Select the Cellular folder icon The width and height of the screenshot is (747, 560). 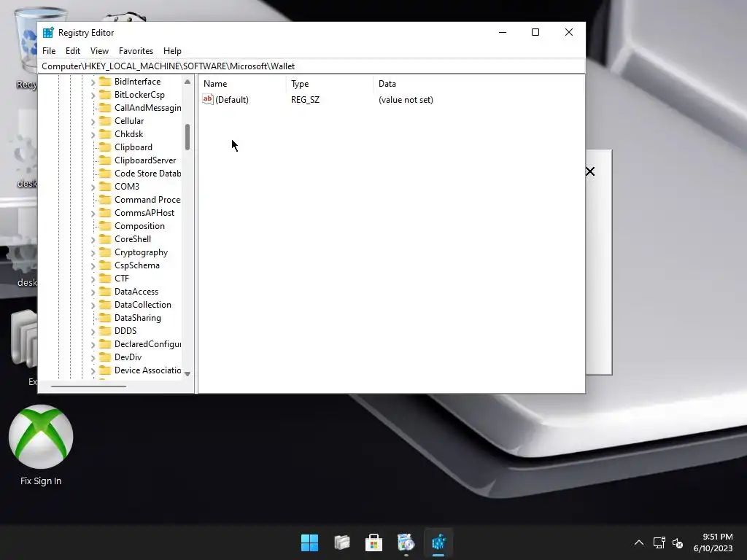(105, 121)
